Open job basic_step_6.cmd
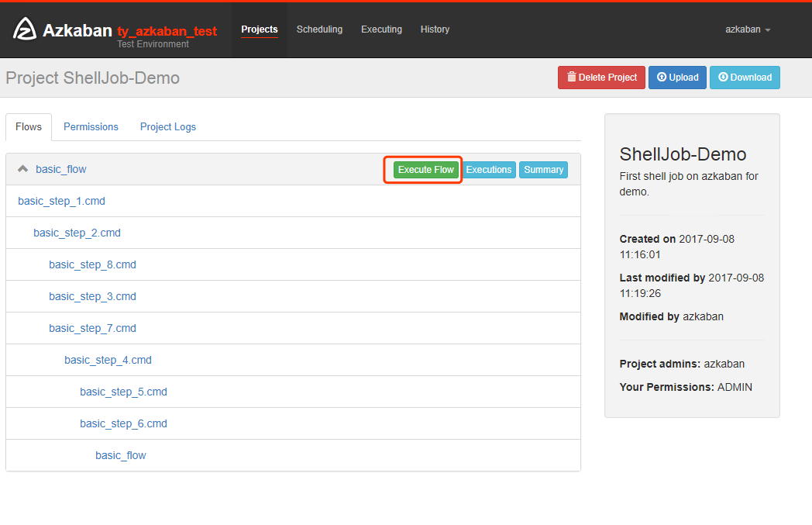812x525 pixels. point(124,423)
